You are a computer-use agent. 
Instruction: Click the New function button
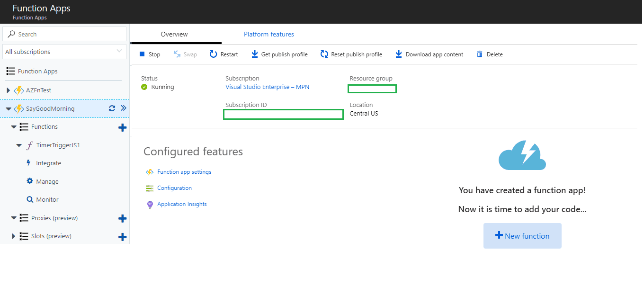click(522, 236)
